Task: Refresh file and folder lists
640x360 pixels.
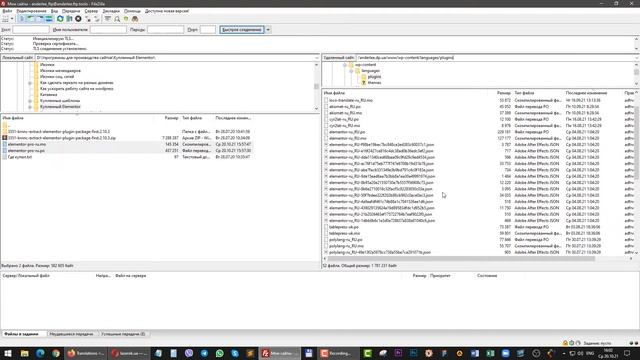Action: click(x=60, y=19)
